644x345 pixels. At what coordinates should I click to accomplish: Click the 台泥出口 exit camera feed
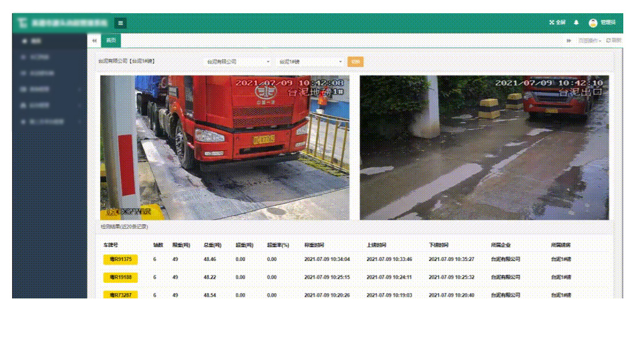pyautogui.click(x=484, y=148)
